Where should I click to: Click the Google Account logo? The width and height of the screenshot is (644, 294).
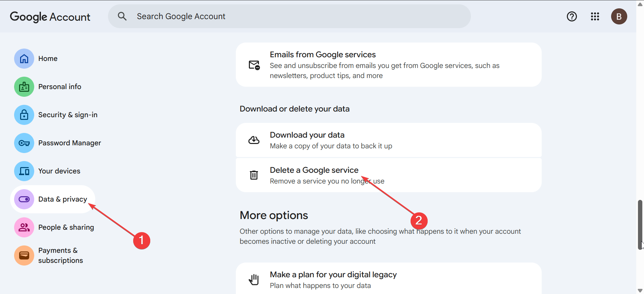point(50,17)
